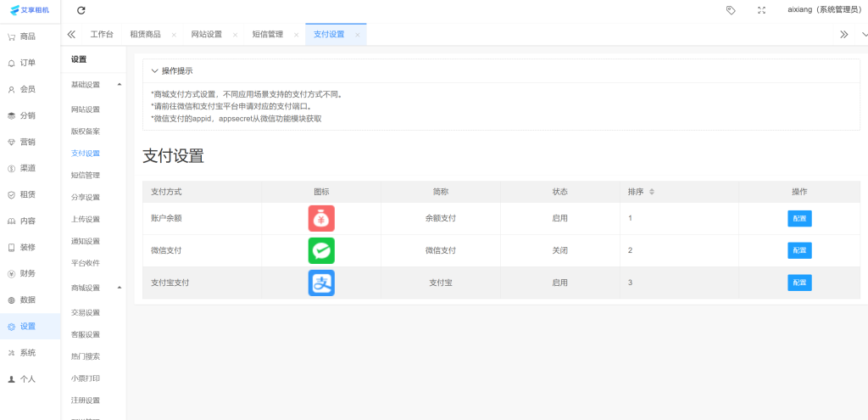Open the 财务 sidebar menu
The height and width of the screenshot is (420, 868).
coord(30,273)
